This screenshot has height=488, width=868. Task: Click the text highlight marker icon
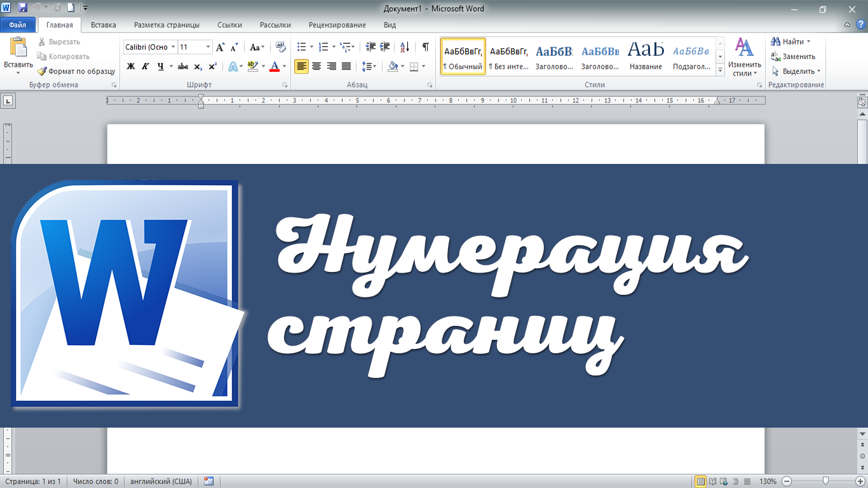point(252,66)
